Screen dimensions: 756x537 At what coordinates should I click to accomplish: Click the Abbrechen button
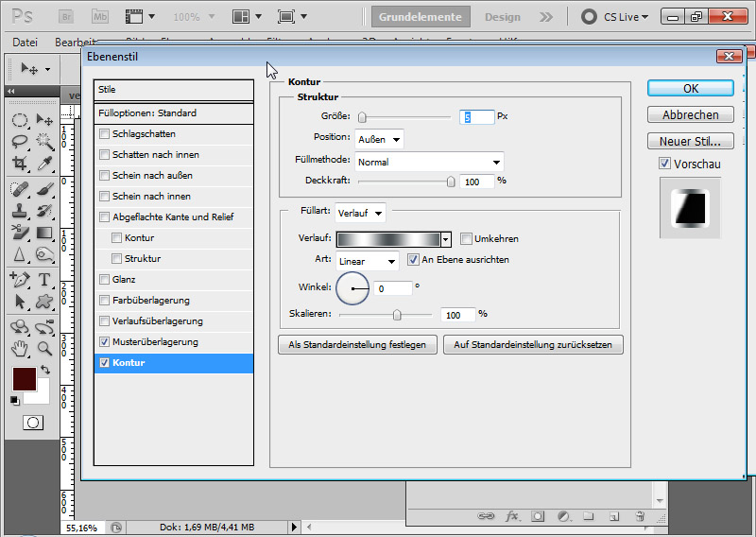690,114
